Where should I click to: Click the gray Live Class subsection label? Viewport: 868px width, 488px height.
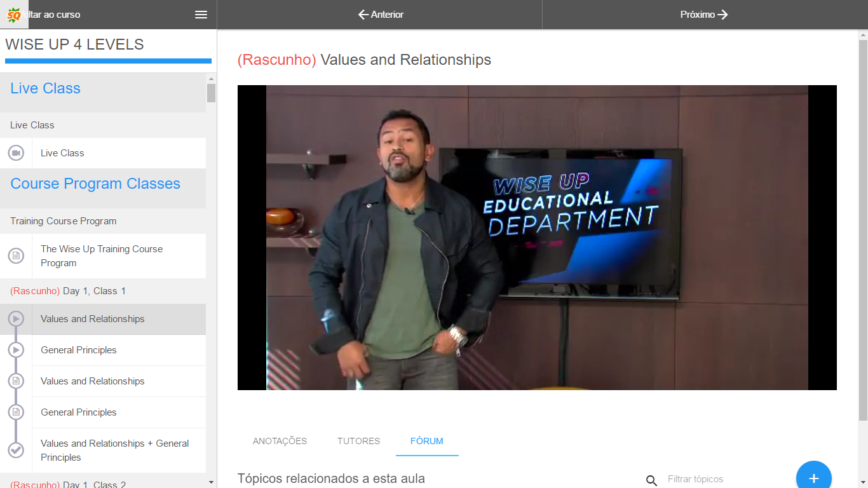coord(32,125)
